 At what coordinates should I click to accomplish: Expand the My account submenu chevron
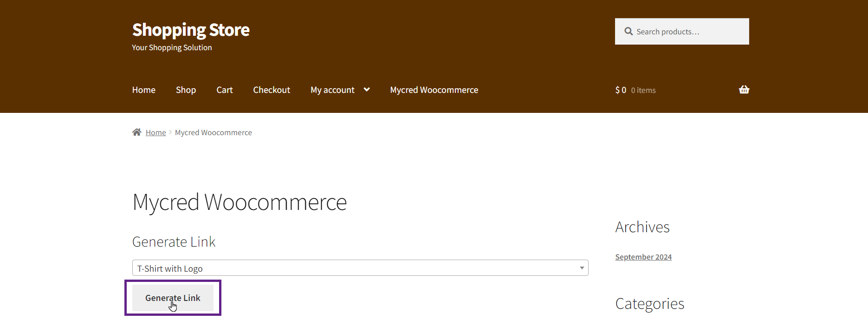(x=367, y=90)
